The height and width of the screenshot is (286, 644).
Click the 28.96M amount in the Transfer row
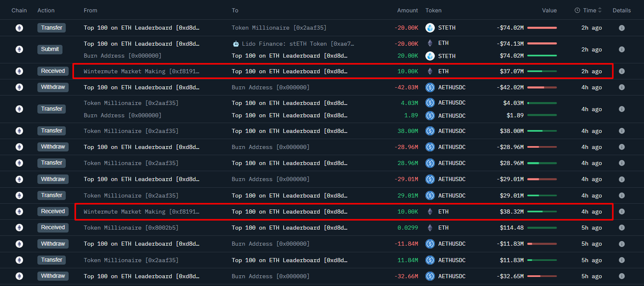(407, 163)
